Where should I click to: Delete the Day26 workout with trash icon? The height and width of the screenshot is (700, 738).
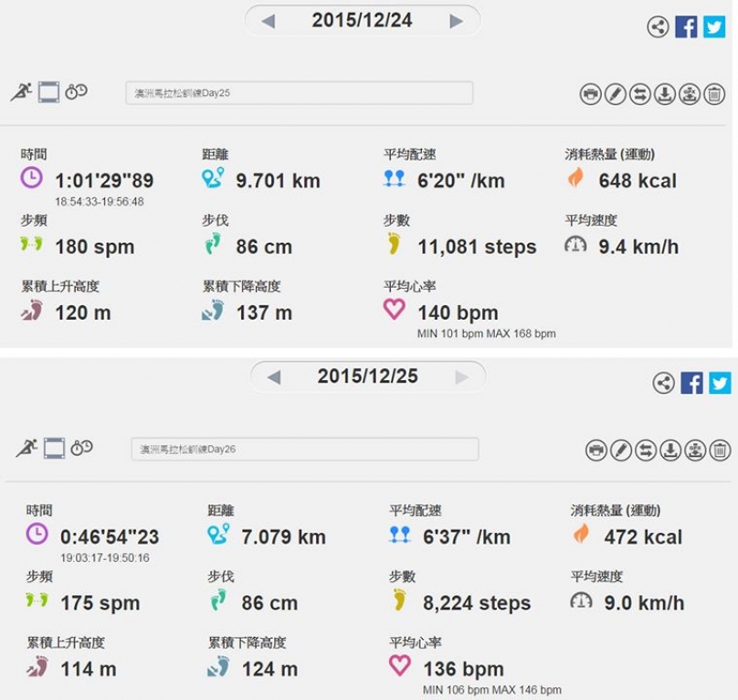(720, 451)
